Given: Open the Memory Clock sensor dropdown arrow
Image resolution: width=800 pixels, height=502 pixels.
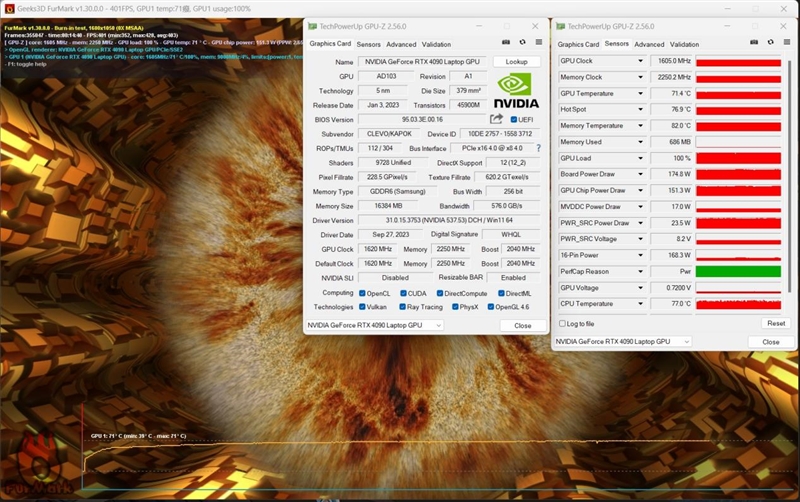Looking at the screenshot, I should click(x=640, y=77).
